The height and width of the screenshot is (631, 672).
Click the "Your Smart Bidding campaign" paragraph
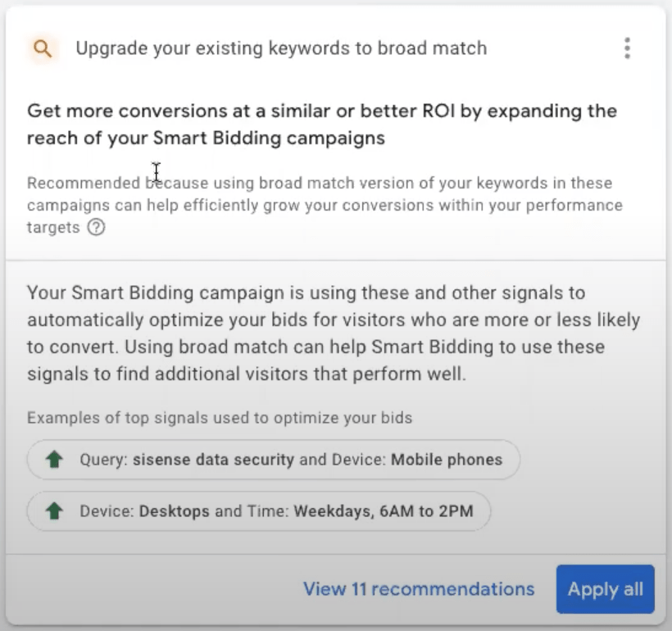333,333
